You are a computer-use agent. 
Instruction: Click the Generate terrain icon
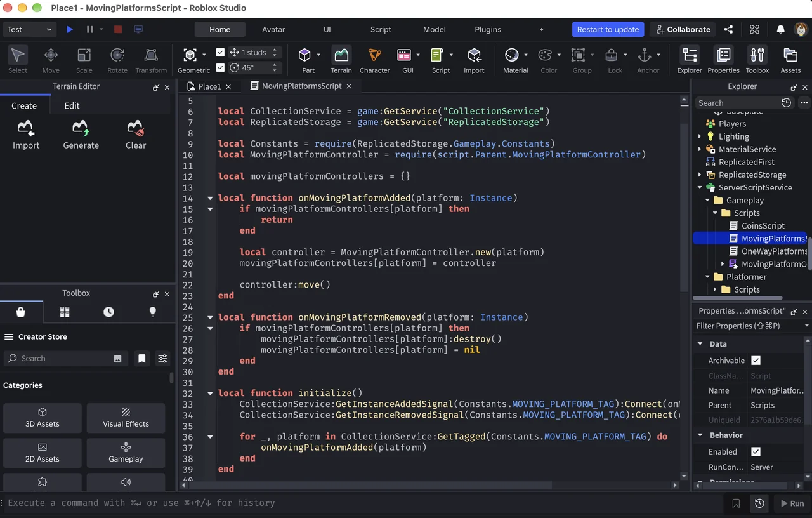(81, 135)
